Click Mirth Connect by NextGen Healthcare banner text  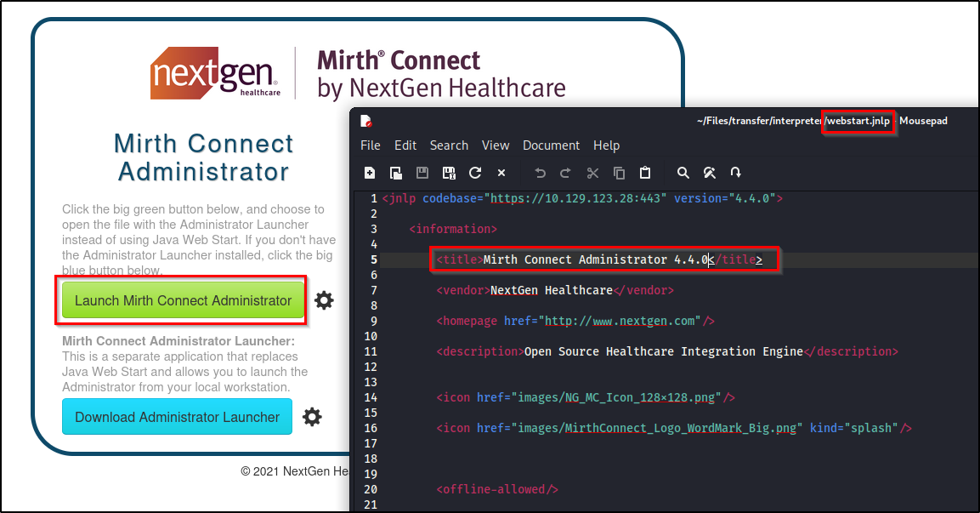click(441, 75)
